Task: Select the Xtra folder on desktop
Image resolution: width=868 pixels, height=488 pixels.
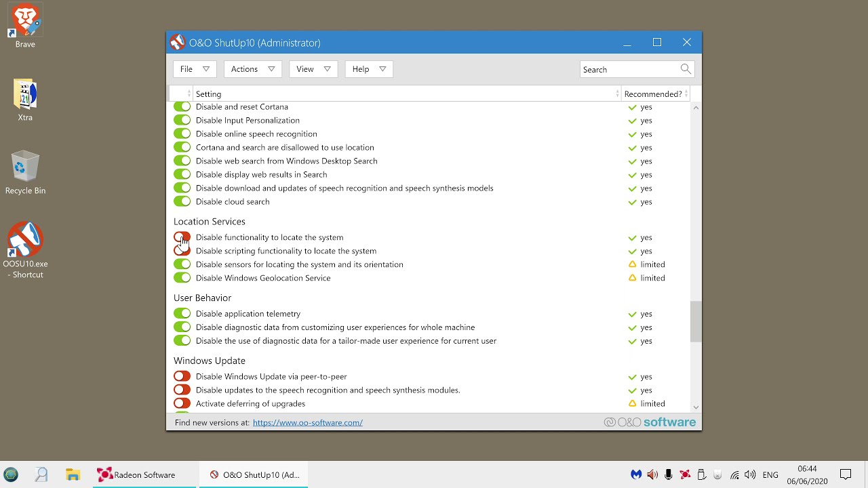Action: (25, 100)
